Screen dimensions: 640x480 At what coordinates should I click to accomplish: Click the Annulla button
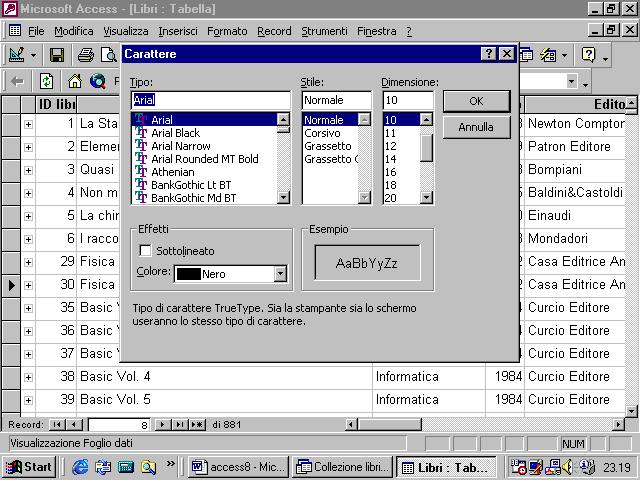coord(476,127)
